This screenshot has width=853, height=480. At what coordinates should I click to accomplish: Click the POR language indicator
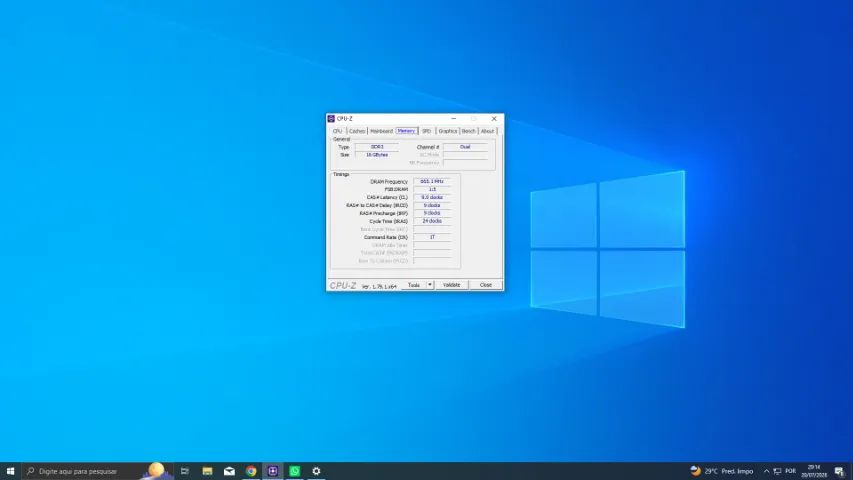790,471
